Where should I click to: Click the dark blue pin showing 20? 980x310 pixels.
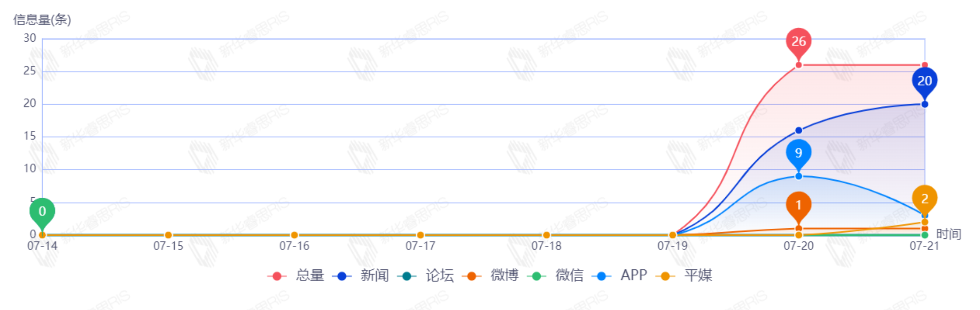click(924, 81)
